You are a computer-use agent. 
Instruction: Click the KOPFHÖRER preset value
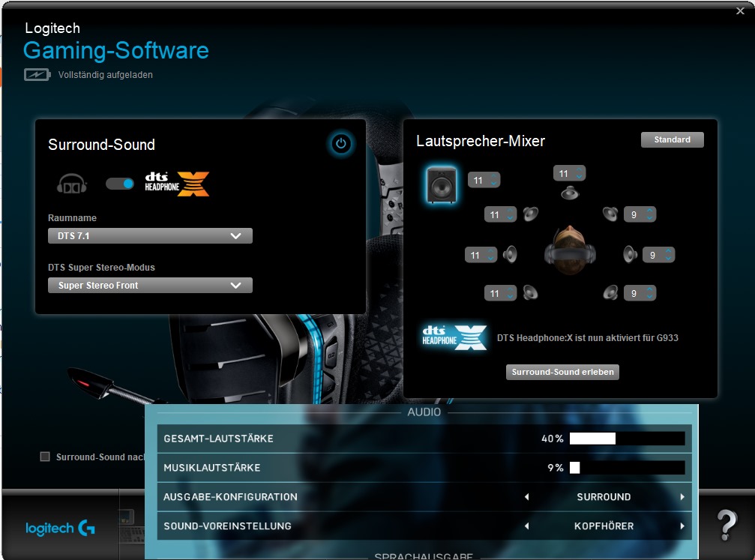pyautogui.click(x=604, y=526)
